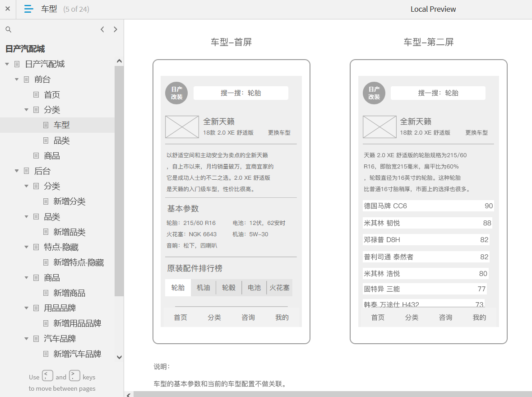Tap 咨询 in 首屏 bottom navigation
532x397 pixels.
click(248, 318)
